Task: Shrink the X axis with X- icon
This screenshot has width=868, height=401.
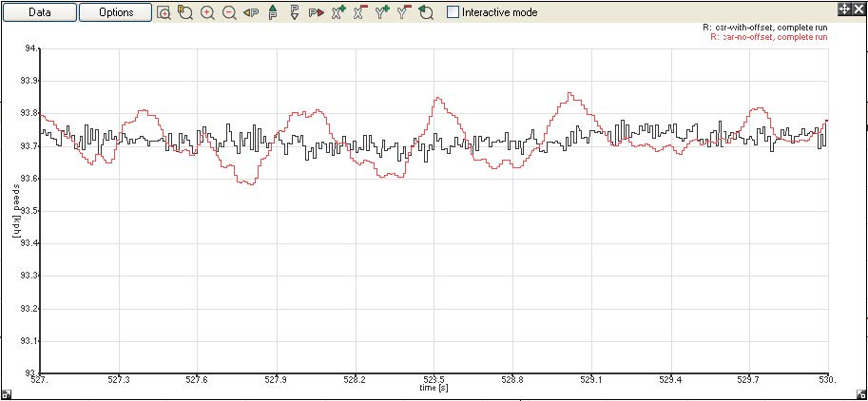Action: tap(359, 13)
